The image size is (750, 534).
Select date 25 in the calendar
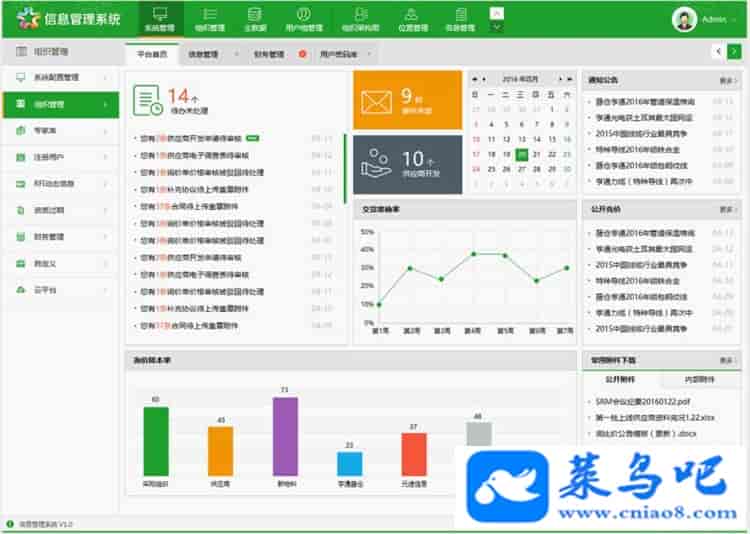[491, 169]
